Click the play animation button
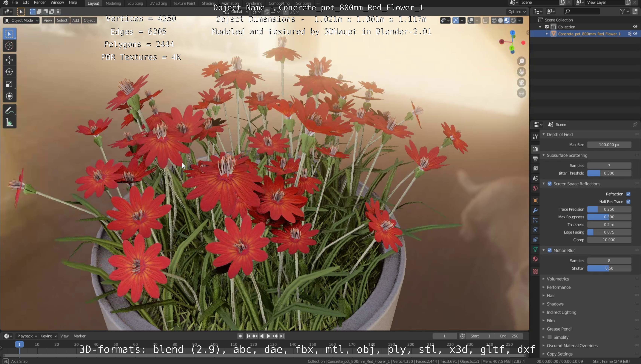The width and height of the screenshot is (641, 364). coord(268,336)
